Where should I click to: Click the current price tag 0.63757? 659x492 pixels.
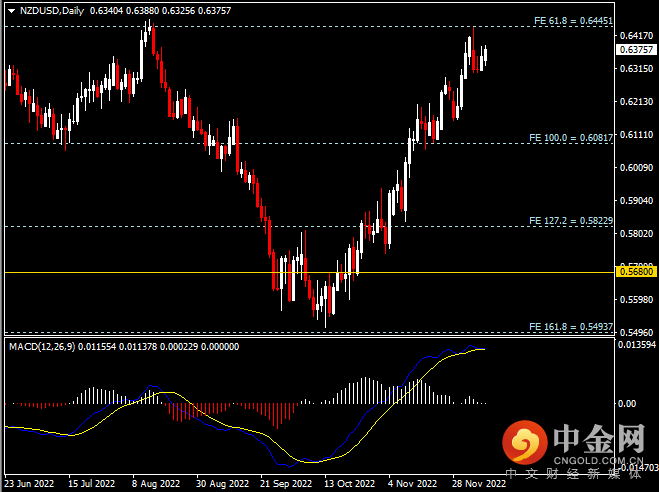click(636, 49)
